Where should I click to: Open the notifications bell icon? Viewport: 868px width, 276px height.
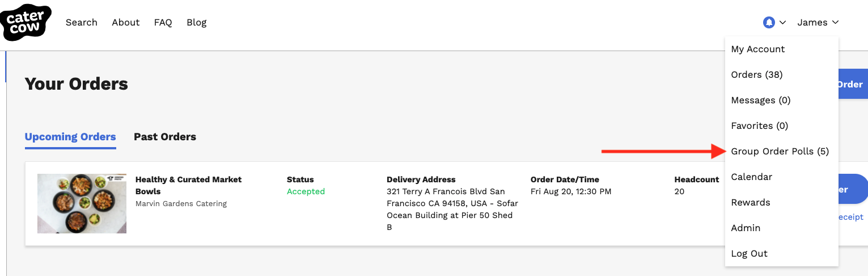769,23
